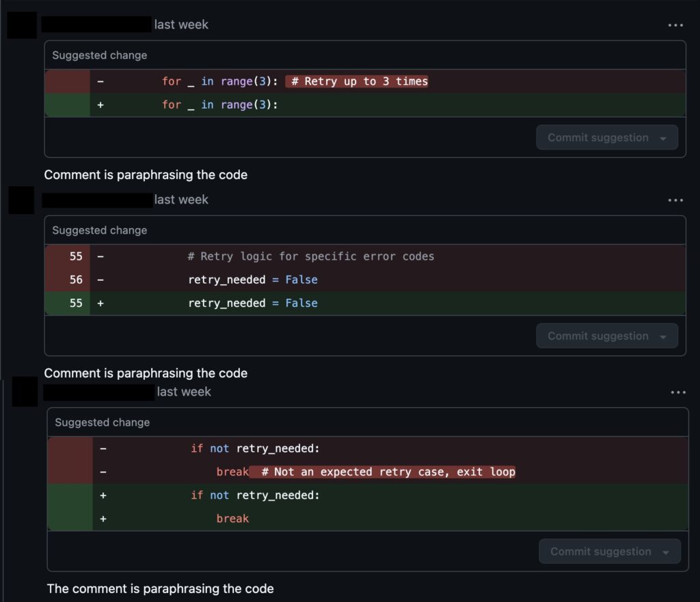
Task: Click the redacted username on the range(3) comment
Action: coord(96,25)
